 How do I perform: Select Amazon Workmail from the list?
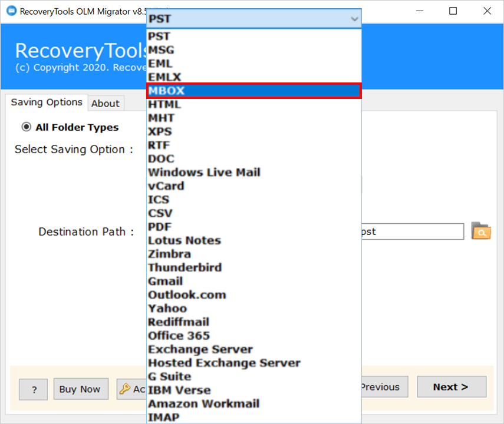254,403
